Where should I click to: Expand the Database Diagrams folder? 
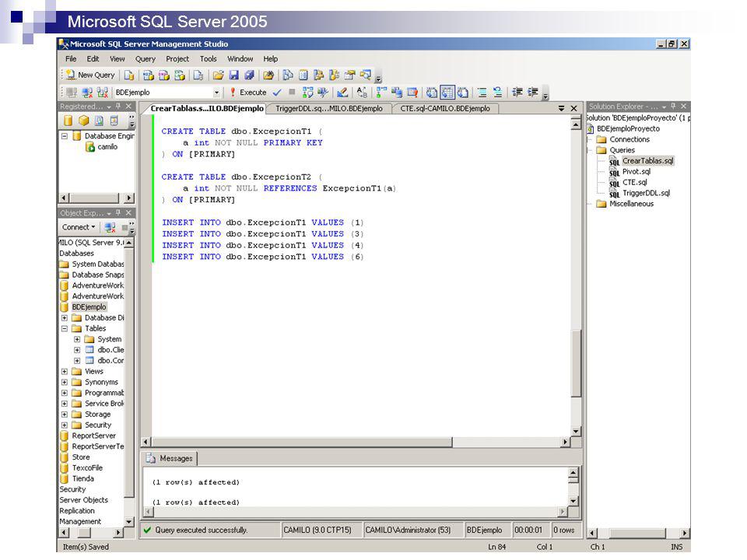point(65,317)
